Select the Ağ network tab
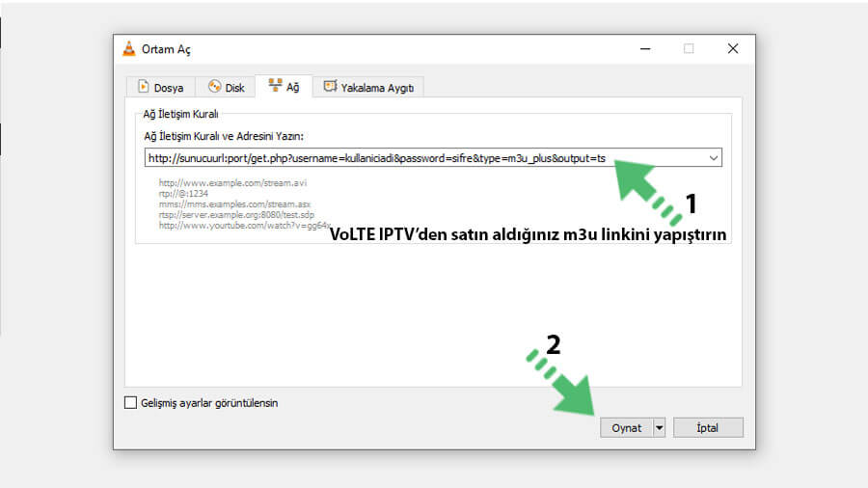The image size is (868, 488). pos(284,86)
